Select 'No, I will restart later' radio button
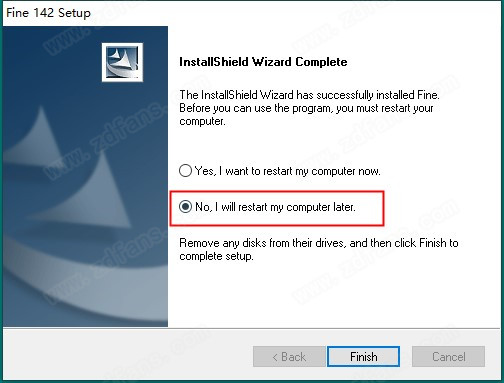The height and width of the screenshot is (383, 504). [185, 207]
